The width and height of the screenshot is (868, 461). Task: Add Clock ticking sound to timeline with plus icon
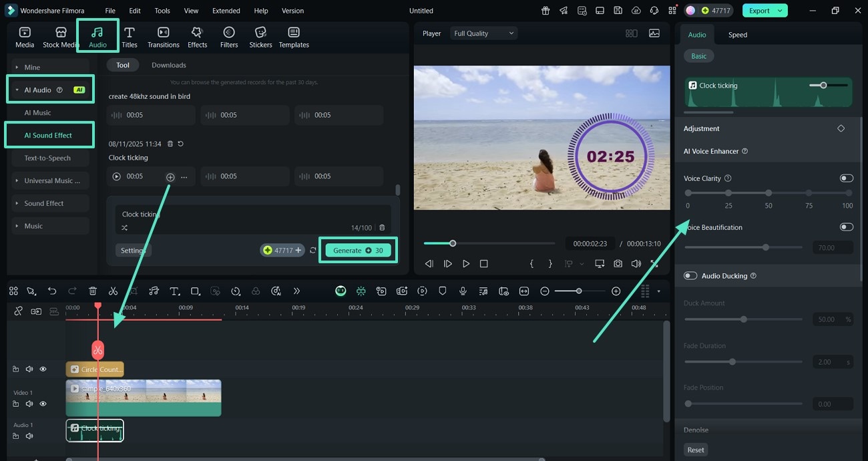170,177
